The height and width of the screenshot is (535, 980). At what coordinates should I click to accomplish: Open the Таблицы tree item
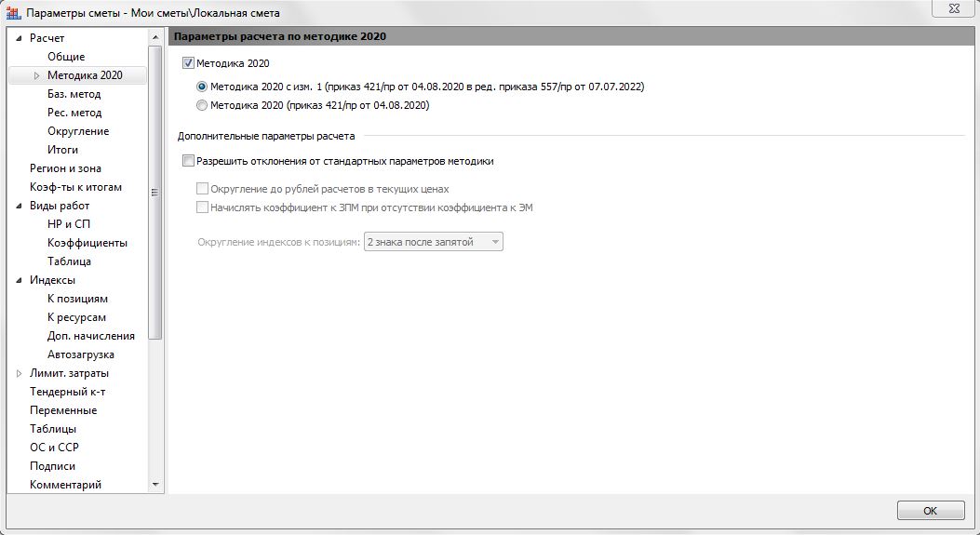coord(52,429)
